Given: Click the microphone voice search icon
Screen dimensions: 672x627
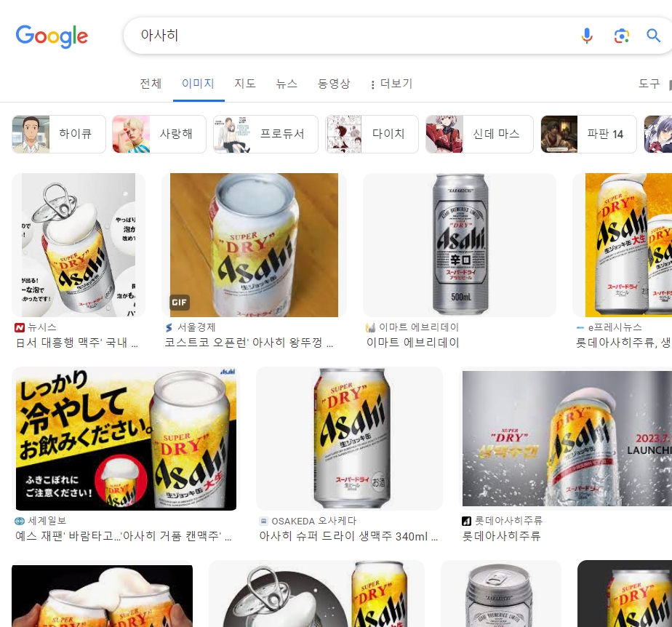Looking at the screenshot, I should tap(586, 35).
